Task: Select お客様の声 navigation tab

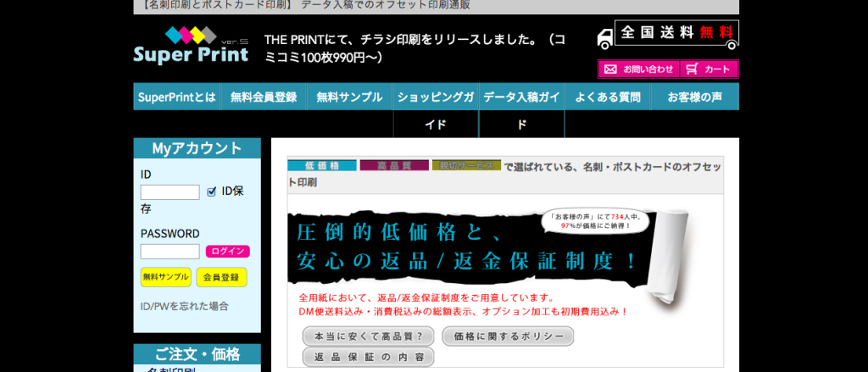Action: (694, 97)
